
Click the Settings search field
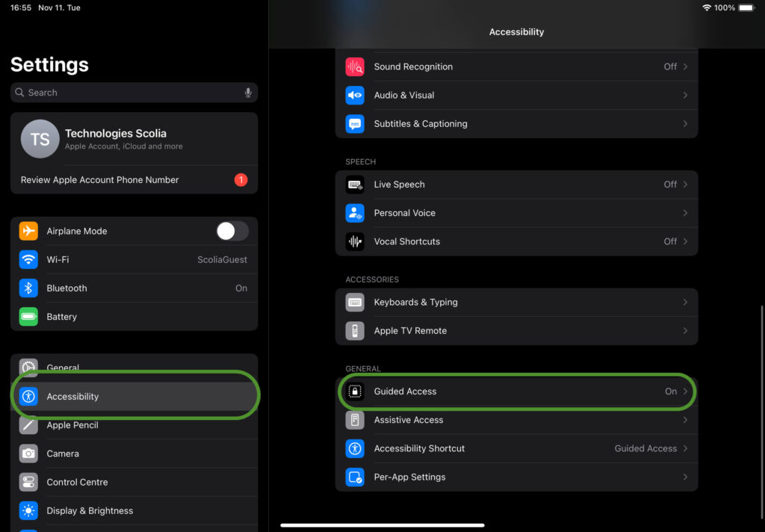pyautogui.click(x=134, y=93)
